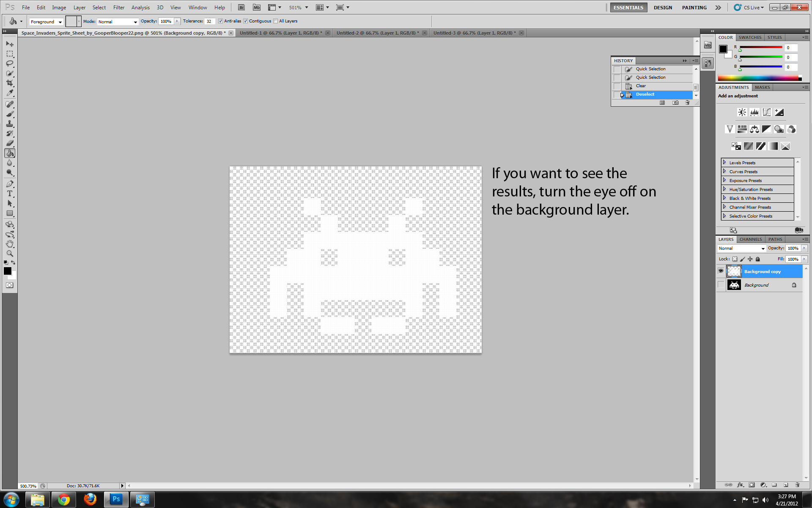Select the Lasso tool

pyautogui.click(x=10, y=63)
